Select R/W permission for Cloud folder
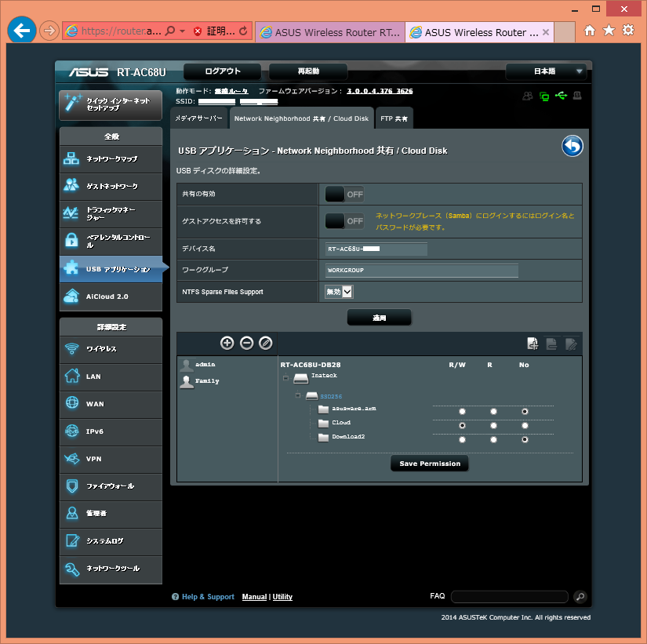The width and height of the screenshot is (647, 644). (462, 426)
